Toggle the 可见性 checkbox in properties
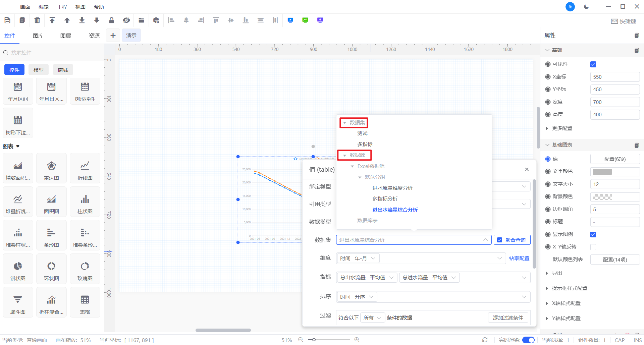Screen dimensions: 644x345 (x=593, y=64)
